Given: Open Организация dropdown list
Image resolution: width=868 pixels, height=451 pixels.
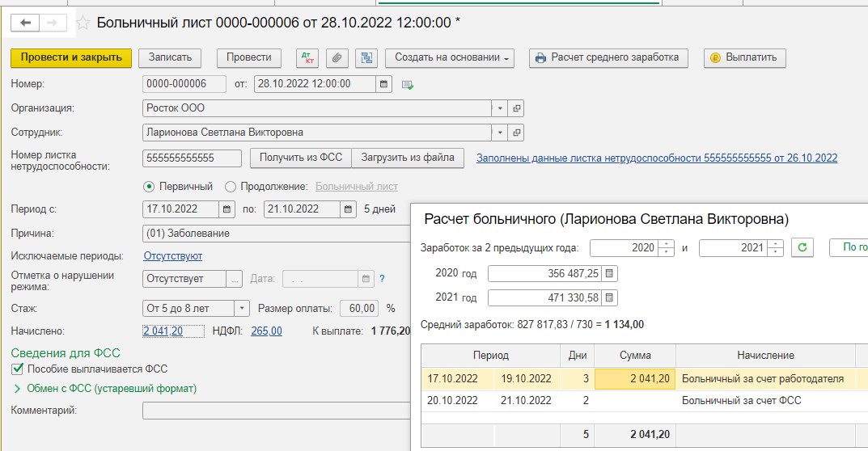Looking at the screenshot, I should (499, 108).
